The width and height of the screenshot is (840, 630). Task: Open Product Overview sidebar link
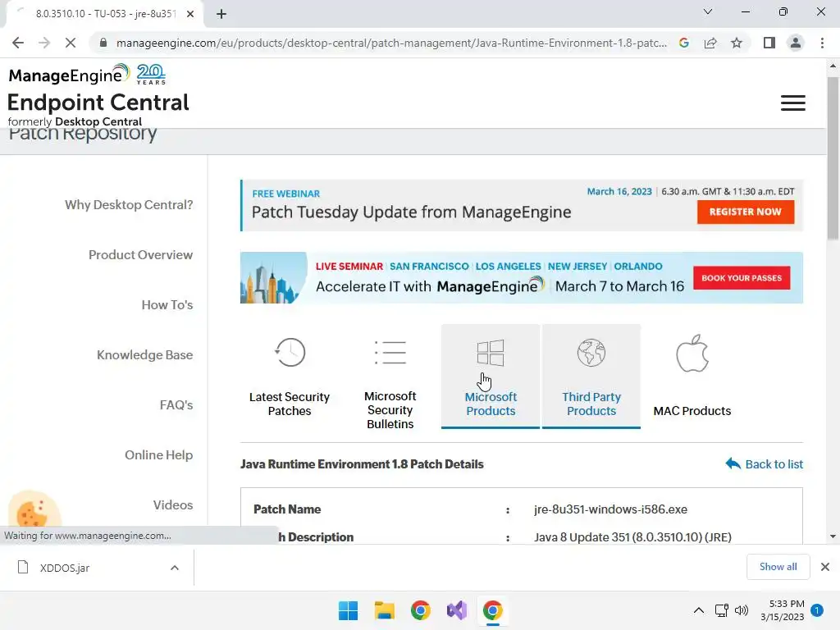[140, 255]
